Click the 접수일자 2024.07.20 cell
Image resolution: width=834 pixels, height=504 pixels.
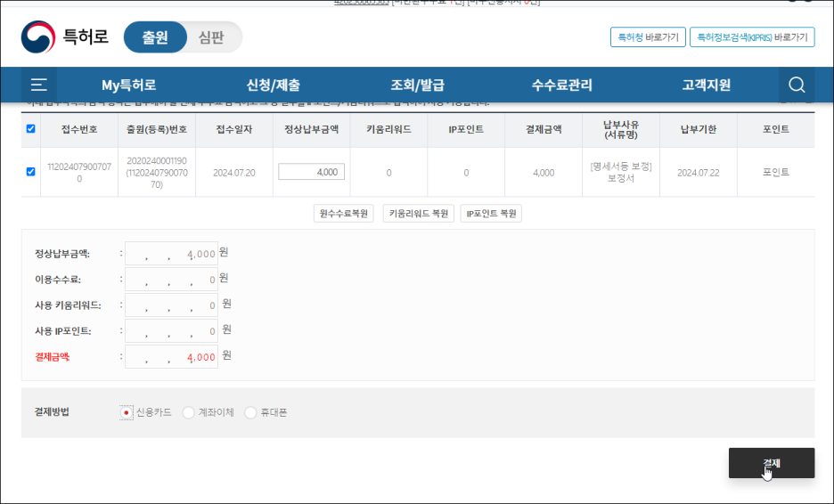click(x=234, y=173)
